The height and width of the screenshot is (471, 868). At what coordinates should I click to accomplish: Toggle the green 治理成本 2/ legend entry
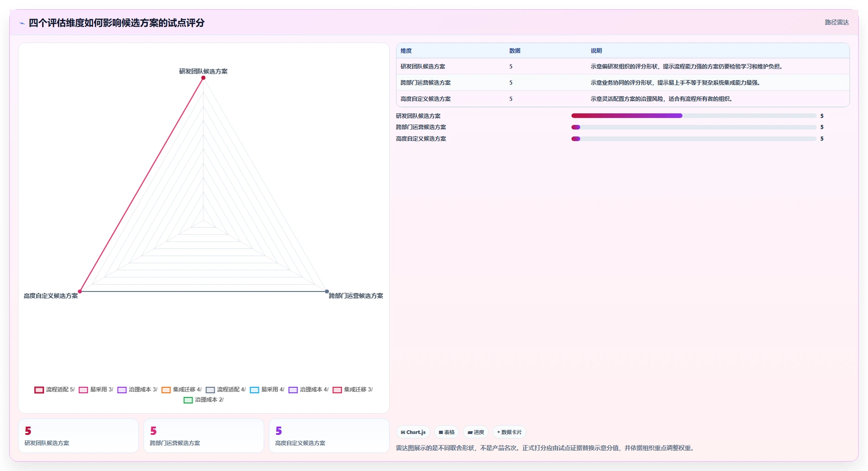pyautogui.click(x=204, y=400)
